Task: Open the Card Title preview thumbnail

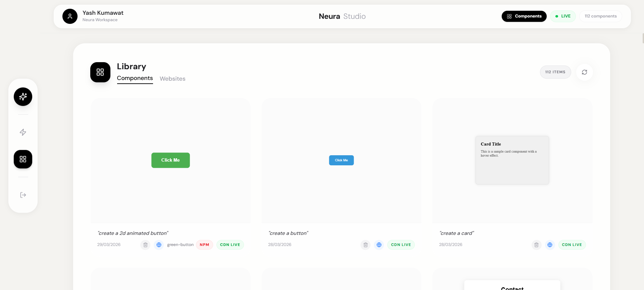Action: click(x=512, y=160)
